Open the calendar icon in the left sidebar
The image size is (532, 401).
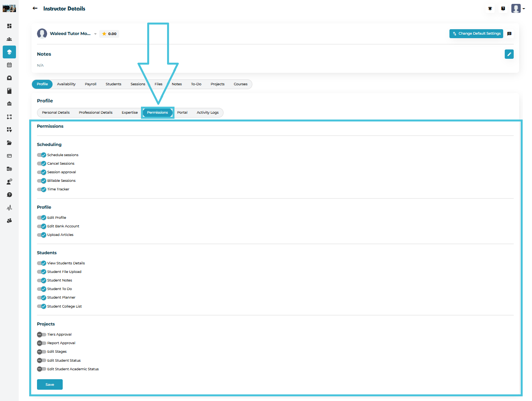tap(9, 65)
